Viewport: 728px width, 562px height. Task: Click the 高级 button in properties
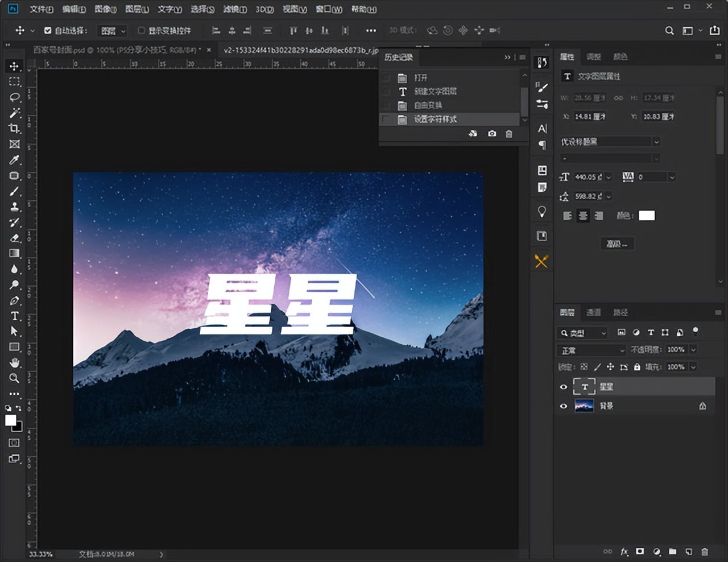tap(617, 244)
